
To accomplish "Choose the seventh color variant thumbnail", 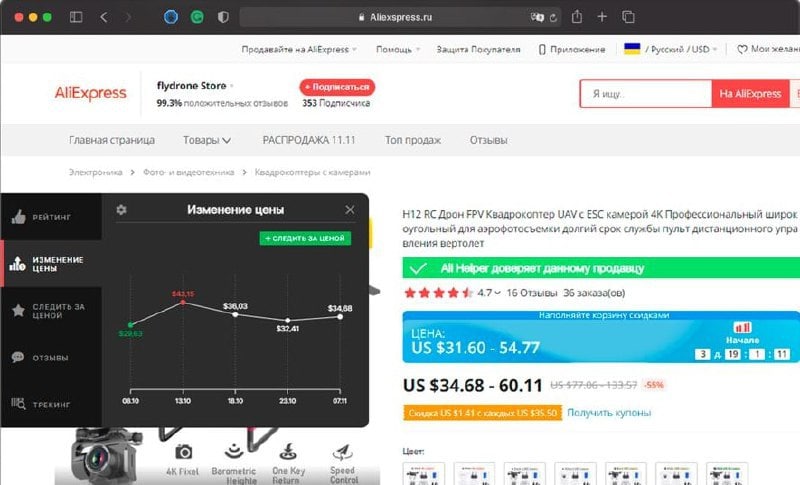I will [727, 474].
